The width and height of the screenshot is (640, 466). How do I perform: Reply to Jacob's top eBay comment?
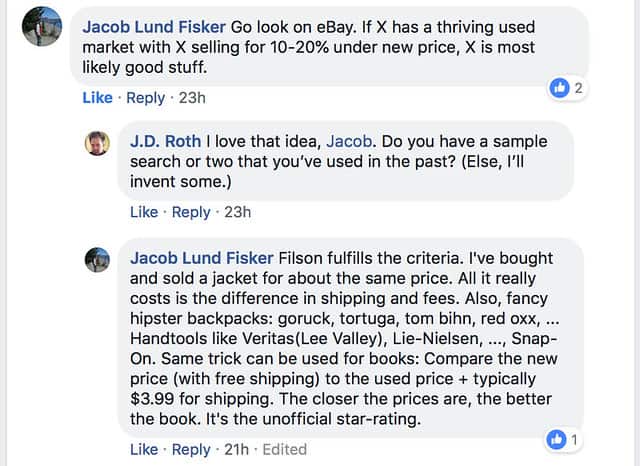pyautogui.click(x=145, y=98)
